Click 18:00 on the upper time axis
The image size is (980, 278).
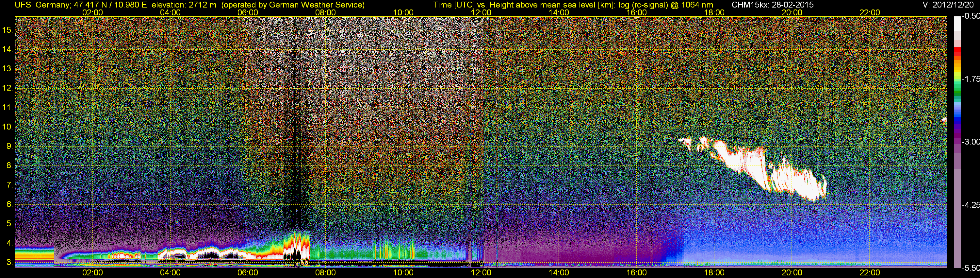pyautogui.click(x=714, y=12)
